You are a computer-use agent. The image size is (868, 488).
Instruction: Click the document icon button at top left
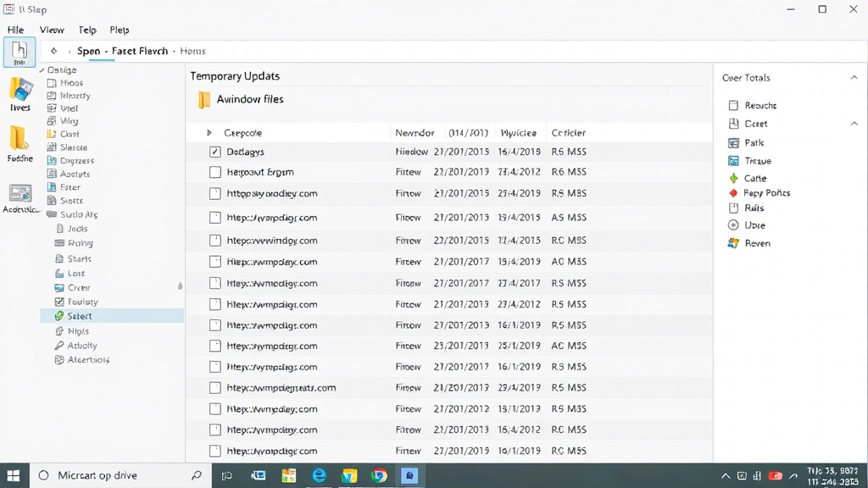click(19, 52)
